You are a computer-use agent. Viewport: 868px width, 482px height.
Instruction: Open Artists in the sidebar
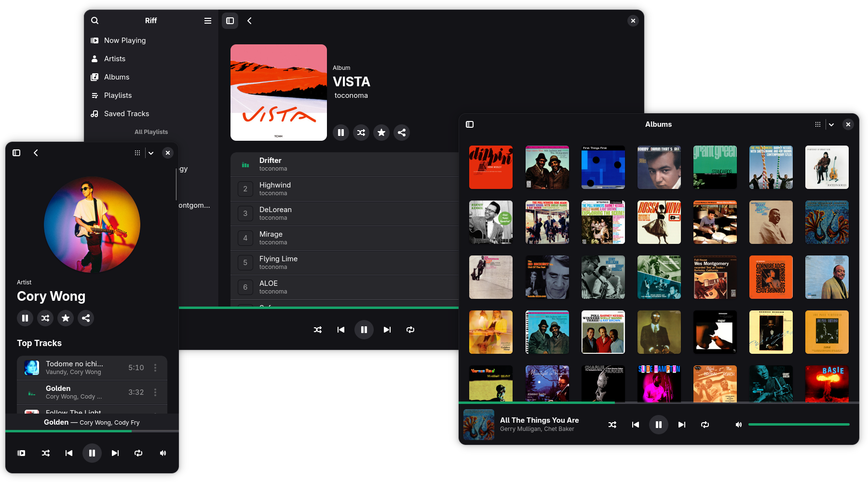point(151,59)
